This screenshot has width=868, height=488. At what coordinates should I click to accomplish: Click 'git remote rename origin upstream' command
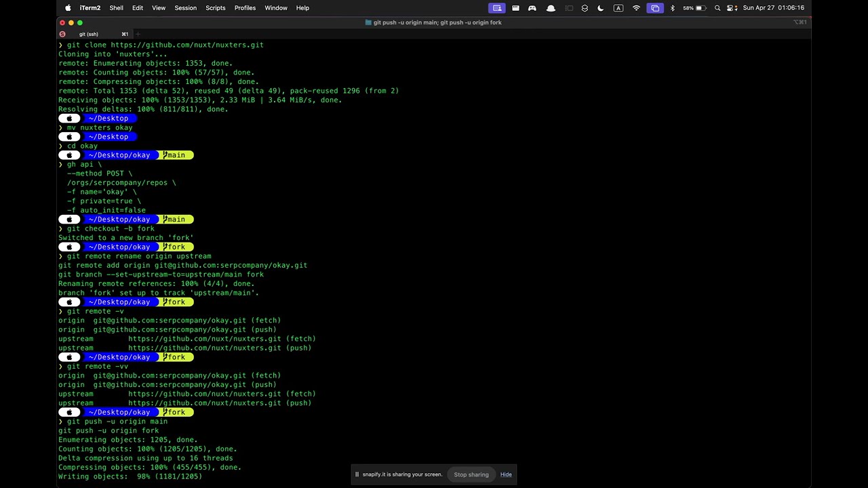click(x=139, y=256)
